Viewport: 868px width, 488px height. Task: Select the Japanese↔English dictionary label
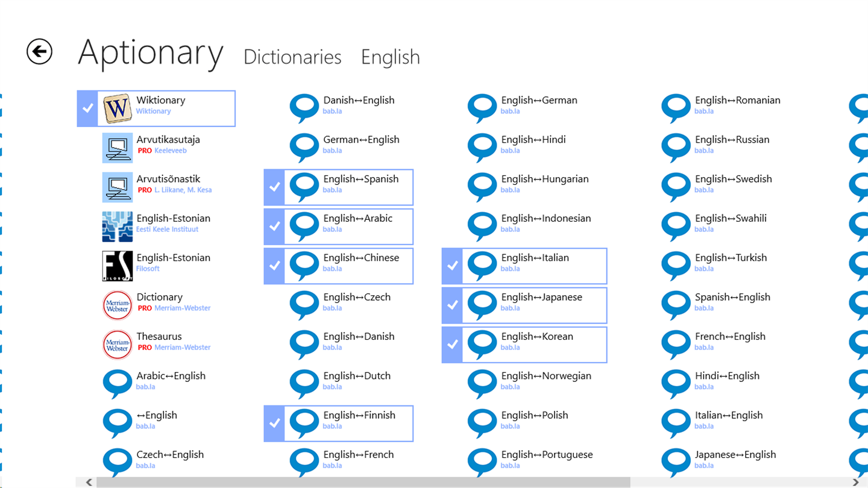click(x=735, y=455)
